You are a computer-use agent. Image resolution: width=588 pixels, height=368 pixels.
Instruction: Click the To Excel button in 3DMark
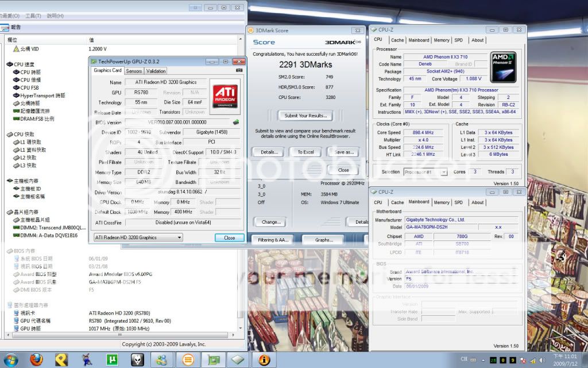[305, 152]
